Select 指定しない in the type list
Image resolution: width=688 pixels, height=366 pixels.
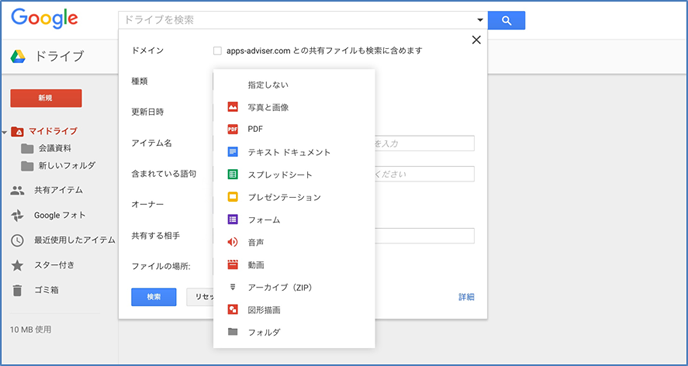(294, 85)
